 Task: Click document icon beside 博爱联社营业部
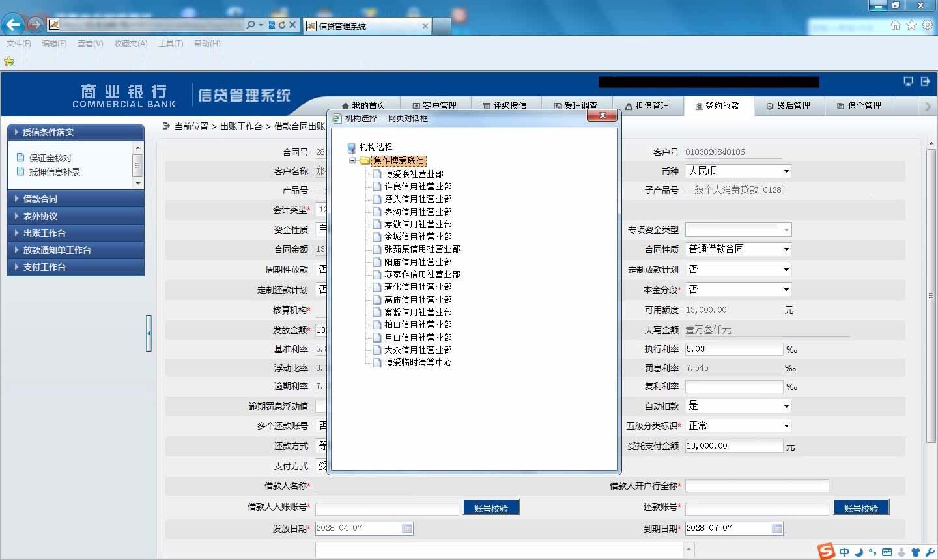click(x=377, y=174)
